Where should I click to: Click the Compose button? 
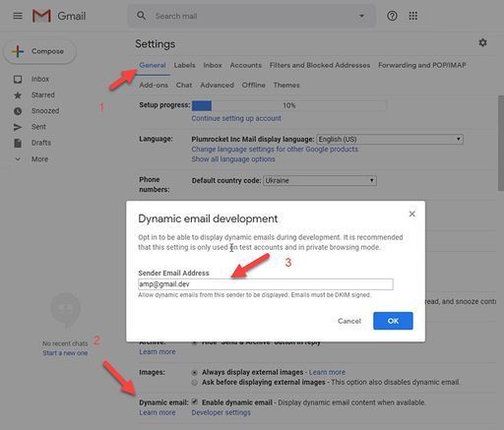point(40,51)
